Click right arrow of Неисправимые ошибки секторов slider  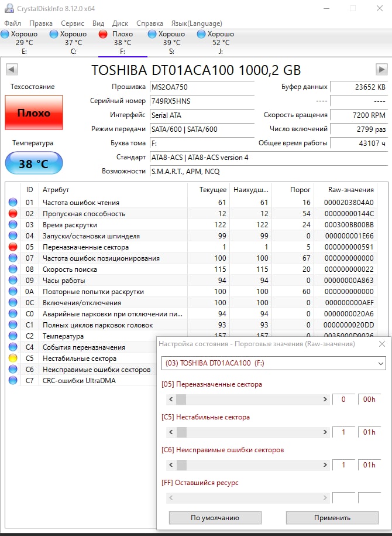pos(325,465)
